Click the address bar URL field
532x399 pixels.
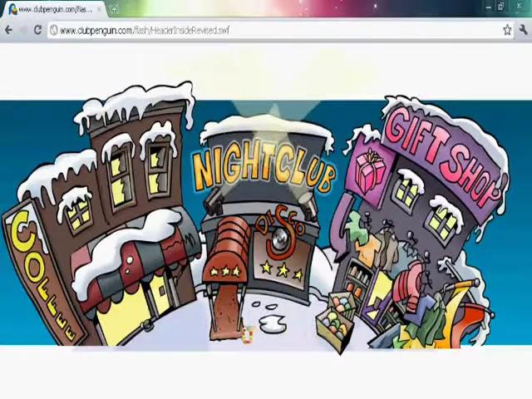pos(275,30)
